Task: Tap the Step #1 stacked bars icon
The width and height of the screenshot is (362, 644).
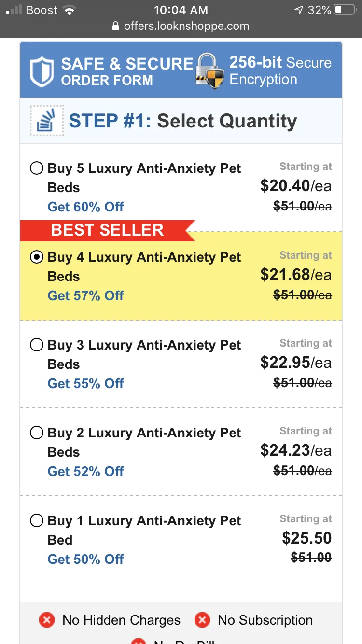Action: pos(47,121)
